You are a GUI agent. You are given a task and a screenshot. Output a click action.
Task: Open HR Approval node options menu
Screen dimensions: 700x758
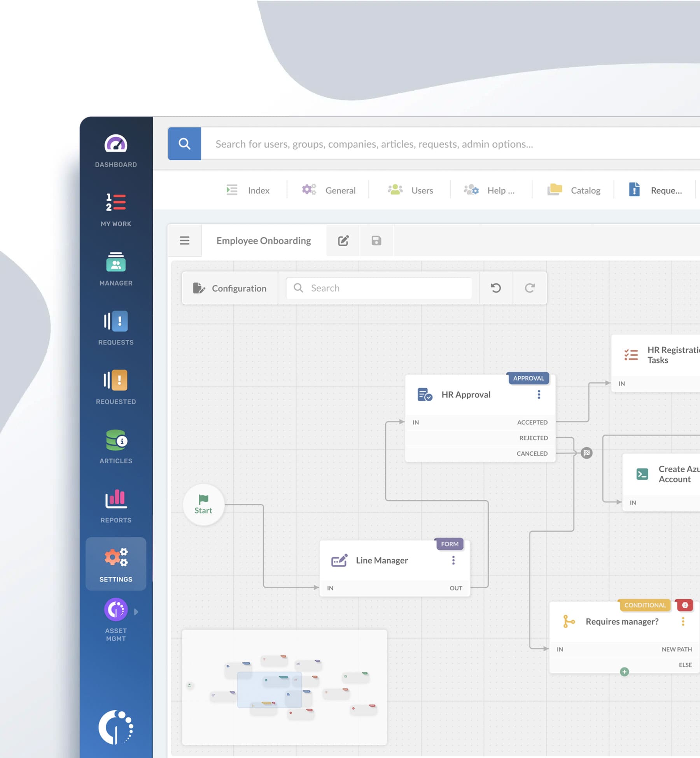(539, 395)
